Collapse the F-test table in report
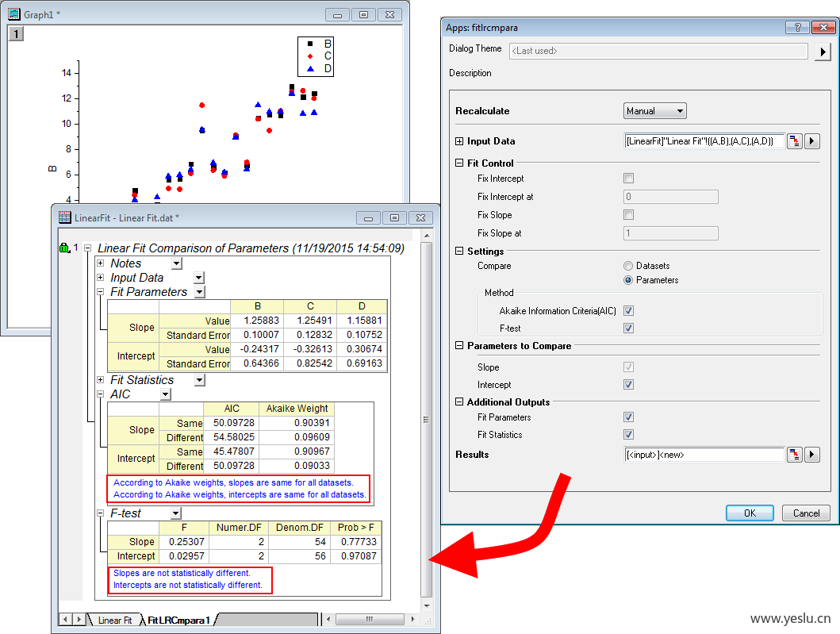This screenshot has height=634, width=840. coord(100,513)
